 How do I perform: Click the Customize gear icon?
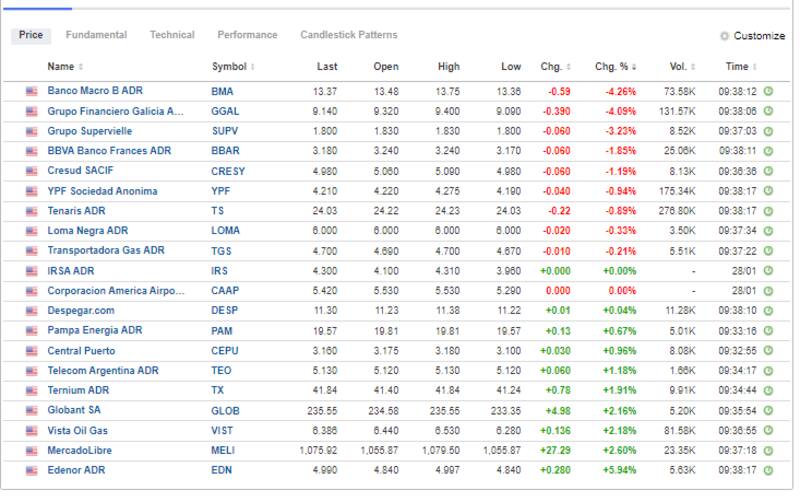tap(725, 36)
